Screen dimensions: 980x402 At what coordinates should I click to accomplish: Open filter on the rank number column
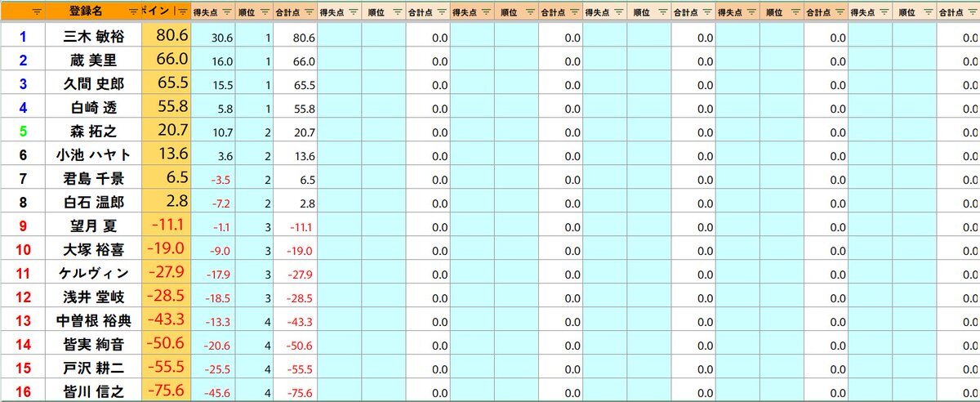37,11
